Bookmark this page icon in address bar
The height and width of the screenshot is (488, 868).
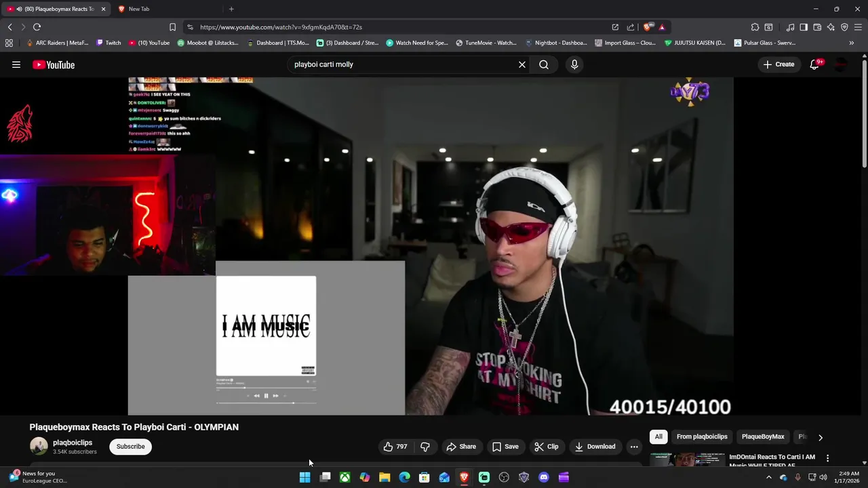pyautogui.click(x=172, y=27)
